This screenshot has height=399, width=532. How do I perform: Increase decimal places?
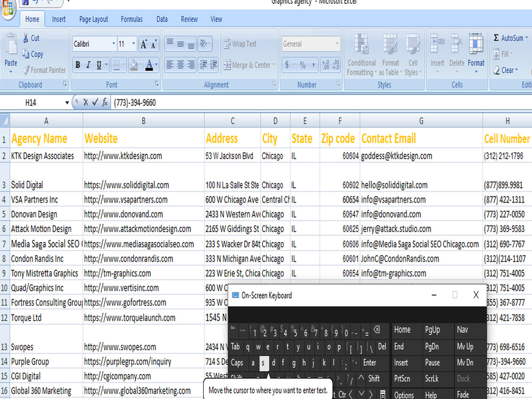[x=326, y=64]
